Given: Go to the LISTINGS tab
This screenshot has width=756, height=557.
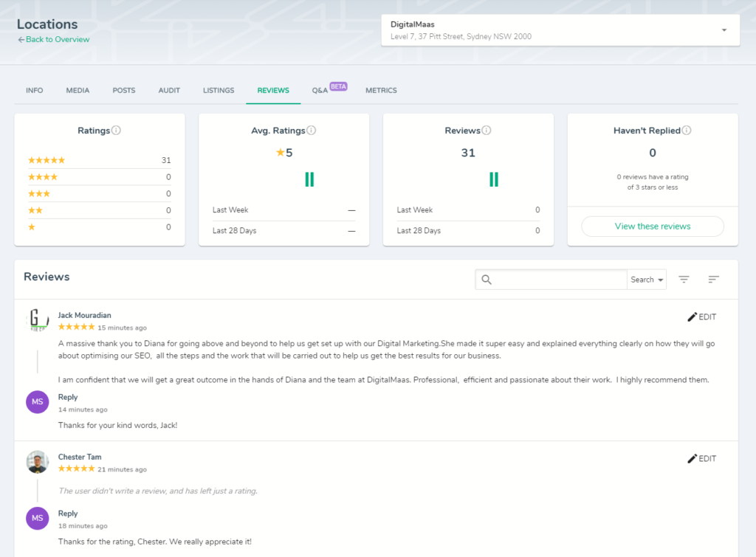Looking at the screenshot, I should click(x=219, y=91).
